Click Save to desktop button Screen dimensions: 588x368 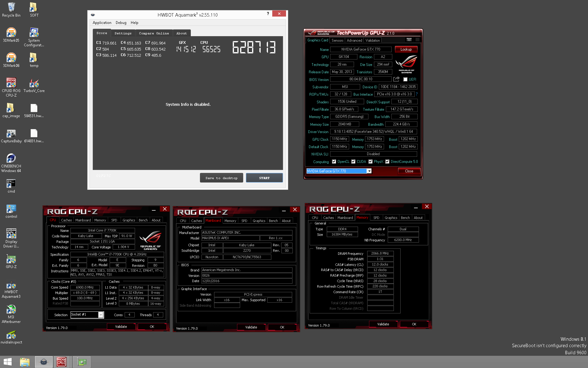coord(221,178)
